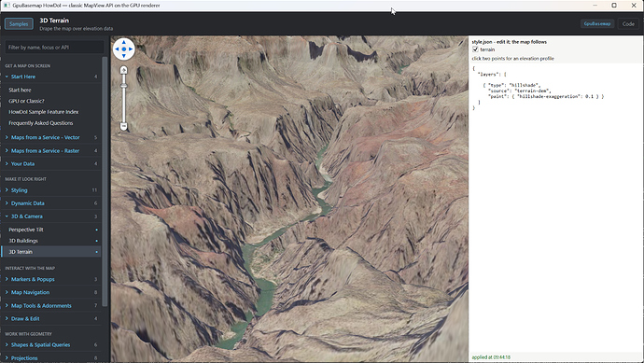Open the Start here sample

point(51,90)
